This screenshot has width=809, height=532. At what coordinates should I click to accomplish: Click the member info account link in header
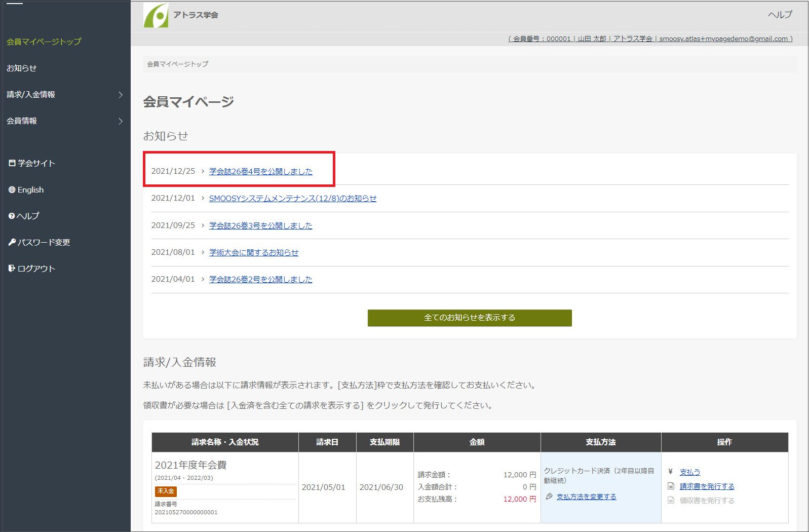click(650, 39)
